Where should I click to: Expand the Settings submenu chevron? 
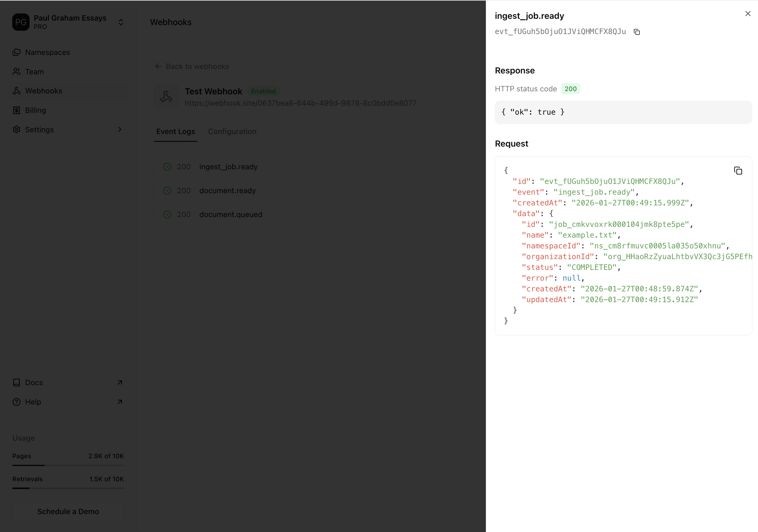tap(119, 130)
